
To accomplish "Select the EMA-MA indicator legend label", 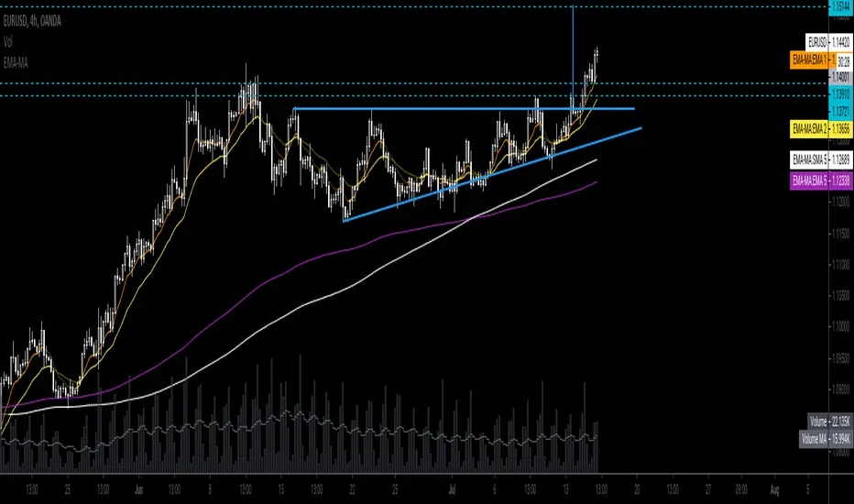I will 16,63.
